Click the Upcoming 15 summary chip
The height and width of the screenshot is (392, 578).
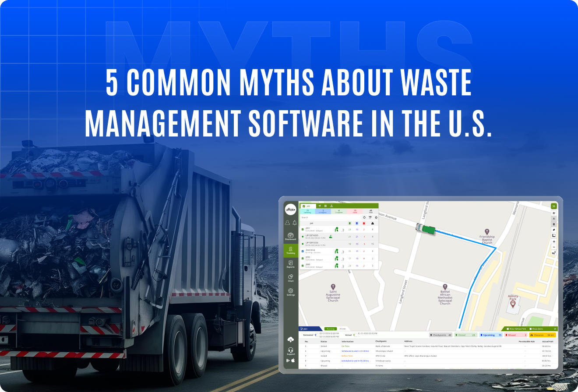point(491,335)
